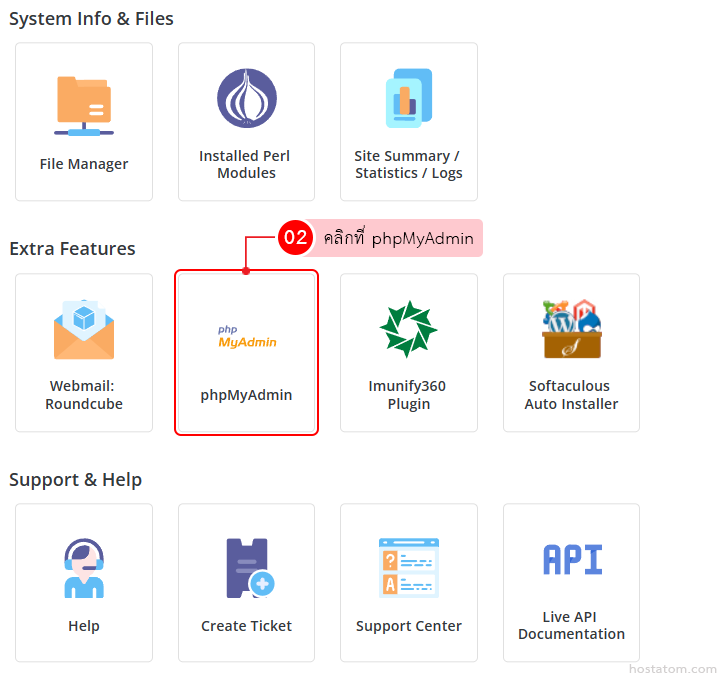Click the Live API Documentation icon
720x676 pixels.
click(x=571, y=560)
